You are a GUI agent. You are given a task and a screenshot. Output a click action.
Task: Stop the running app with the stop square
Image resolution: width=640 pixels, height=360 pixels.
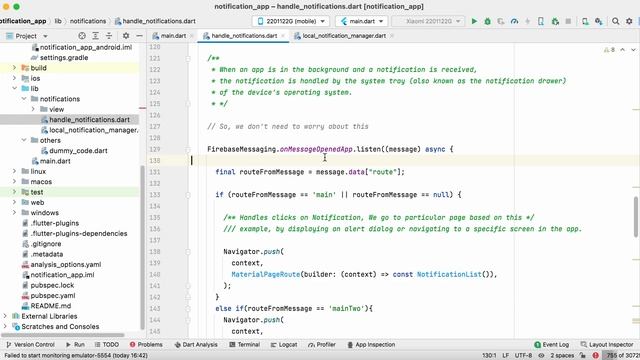(568, 21)
